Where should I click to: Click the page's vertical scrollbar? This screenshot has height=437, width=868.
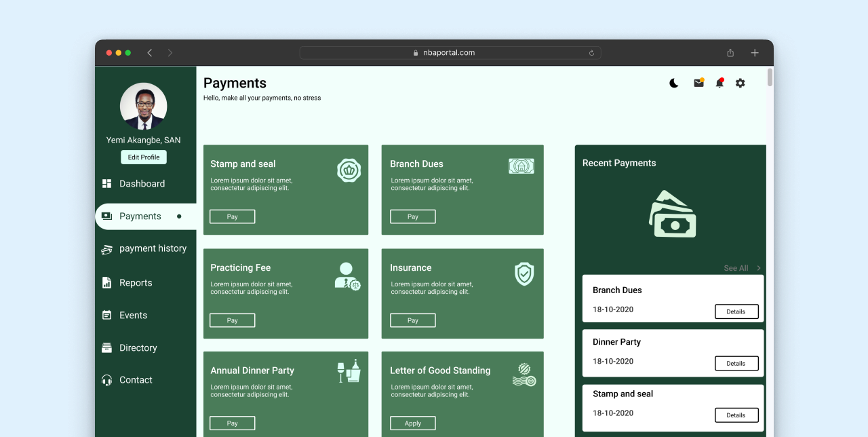click(770, 77)
